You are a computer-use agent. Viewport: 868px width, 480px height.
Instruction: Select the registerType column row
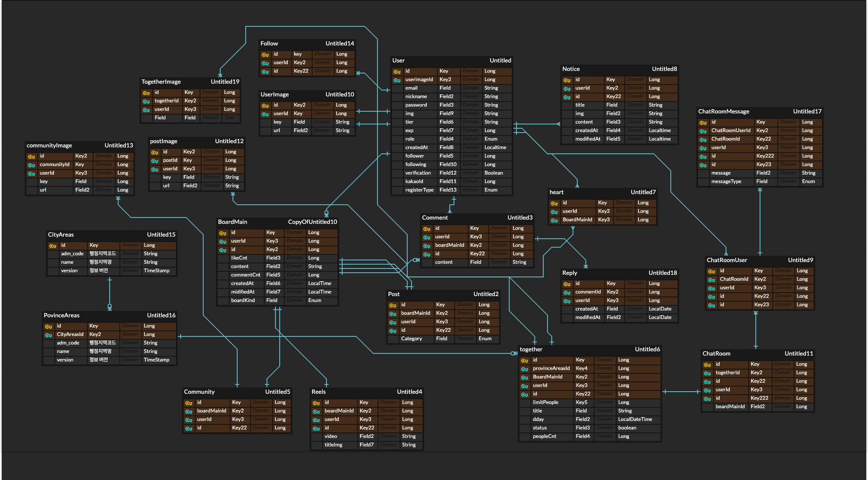[x=419, y=190]
